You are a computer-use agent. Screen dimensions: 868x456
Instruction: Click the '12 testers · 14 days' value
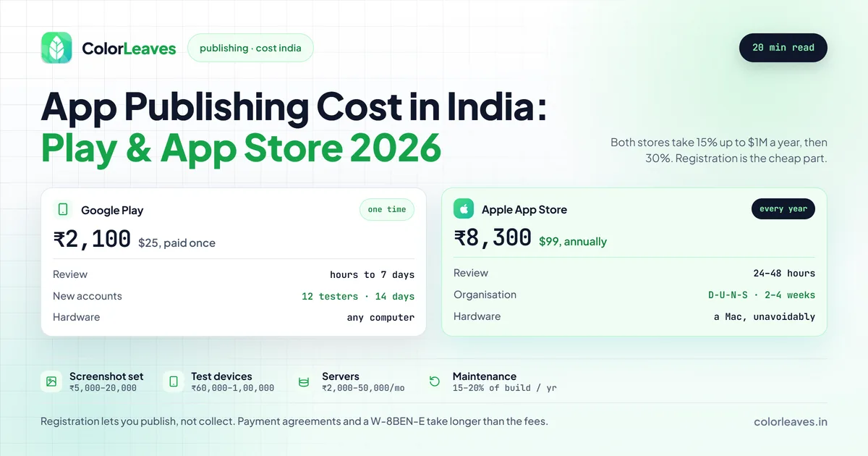click(358, 296)
